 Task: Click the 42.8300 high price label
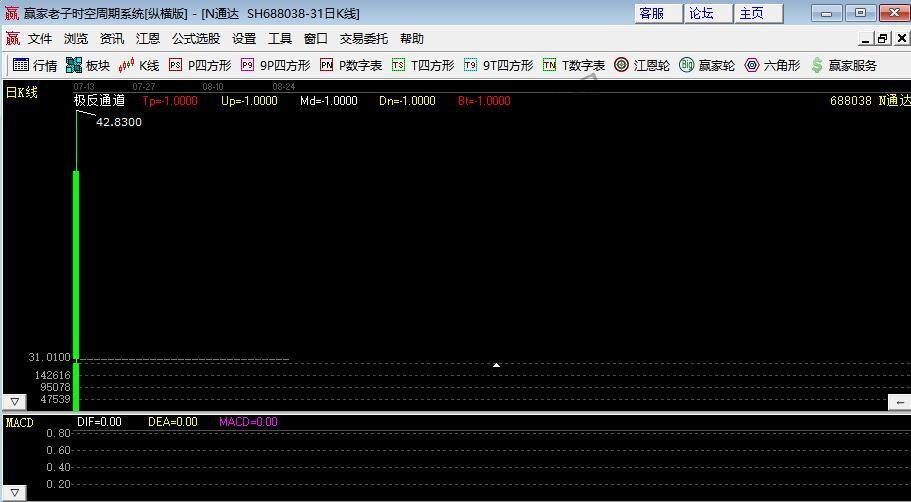tap(119, 122)
